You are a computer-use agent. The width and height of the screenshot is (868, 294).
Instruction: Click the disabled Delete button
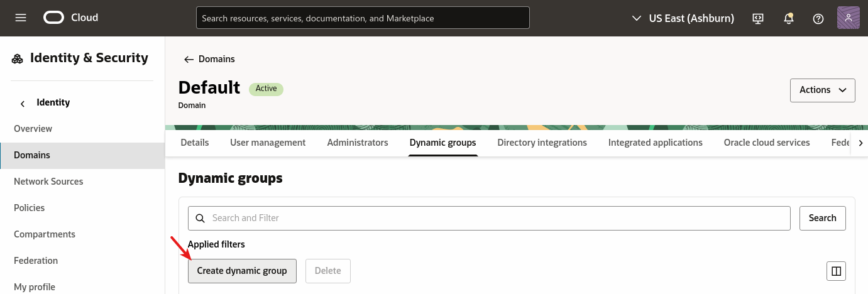tap(328, 271)
